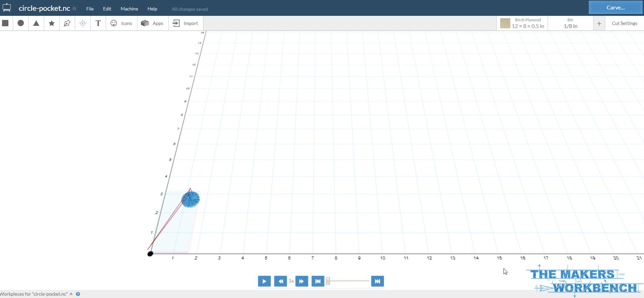Screen dimensions: 644x298
Task: Expand the Workpieces panel chevron
Action: click(x=71, y=294)
